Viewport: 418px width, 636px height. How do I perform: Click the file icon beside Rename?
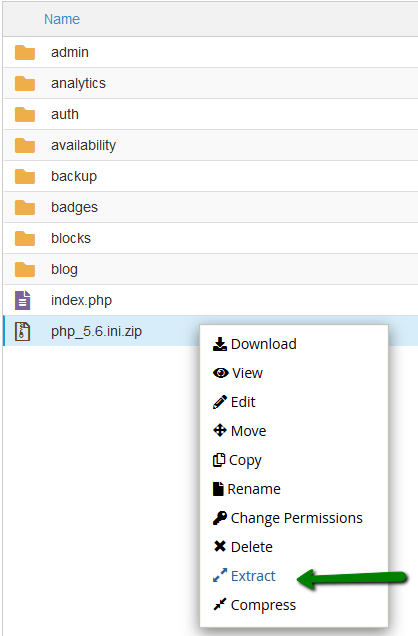coord(218,489)
